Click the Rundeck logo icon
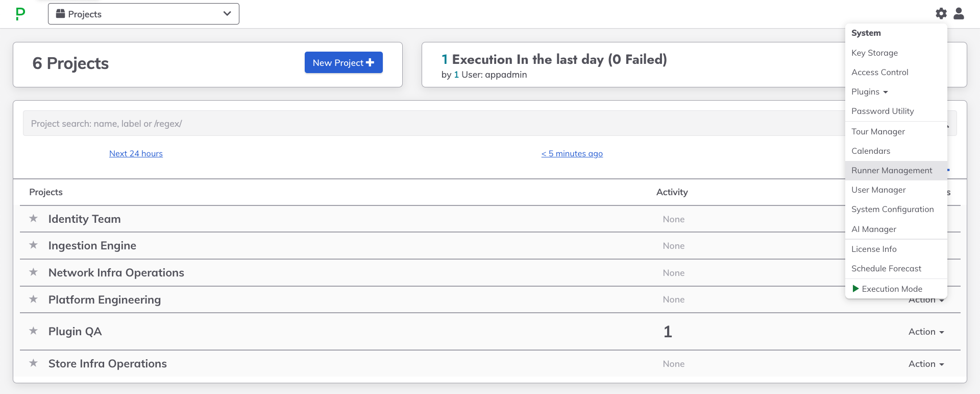This screenshot has height=394, width=980. click(20, 14)
